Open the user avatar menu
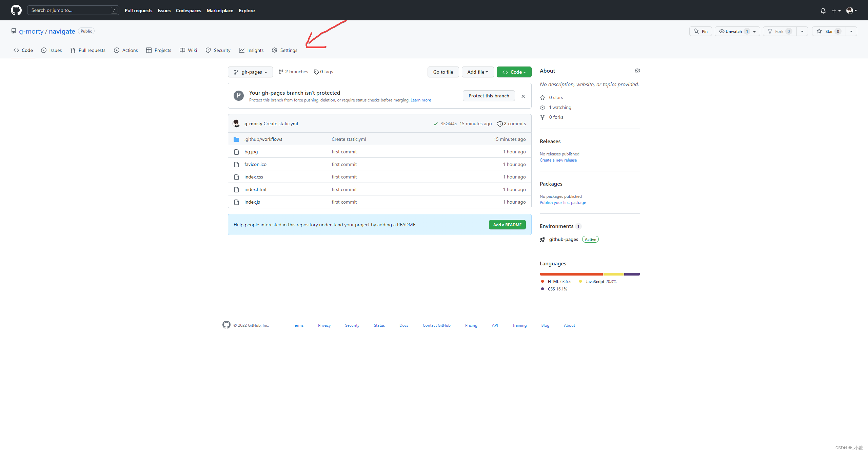Screen dimensions: 868x453 click(x=851, y=11)
